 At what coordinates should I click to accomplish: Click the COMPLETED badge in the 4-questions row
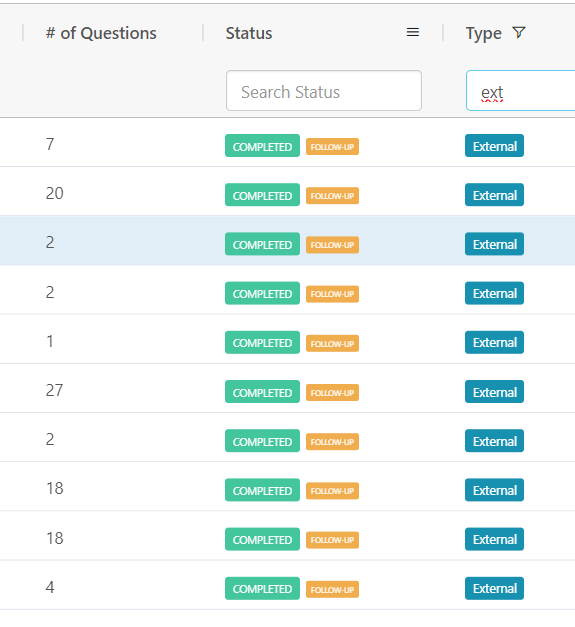[262, 588]
